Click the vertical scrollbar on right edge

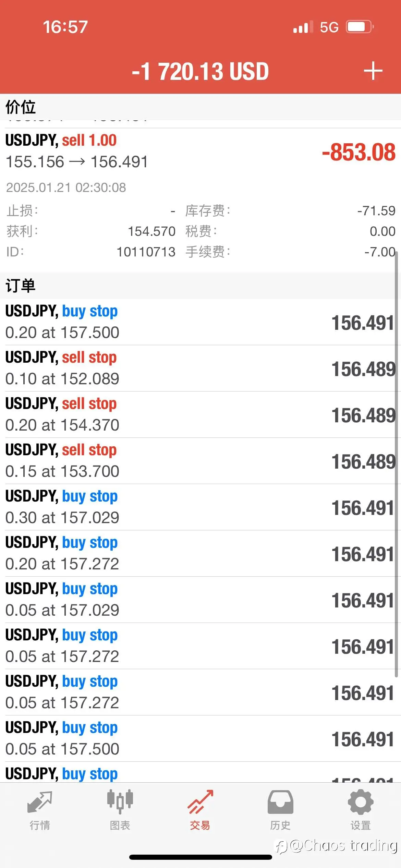pos(397,465)
